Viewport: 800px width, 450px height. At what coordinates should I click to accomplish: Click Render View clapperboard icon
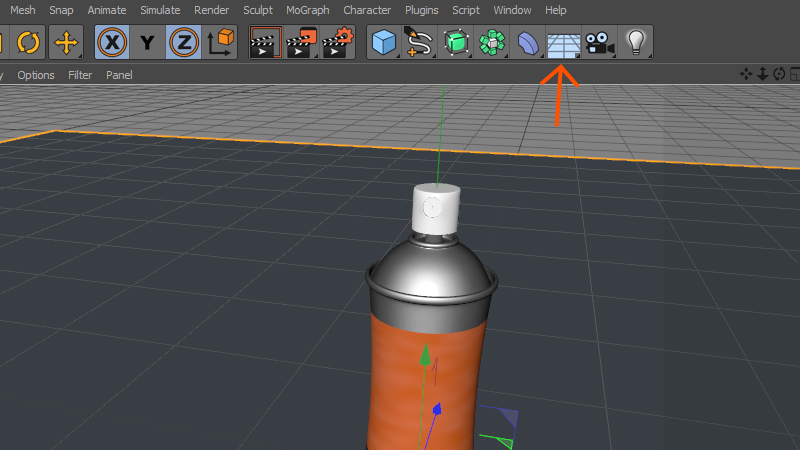coord(265,42)
